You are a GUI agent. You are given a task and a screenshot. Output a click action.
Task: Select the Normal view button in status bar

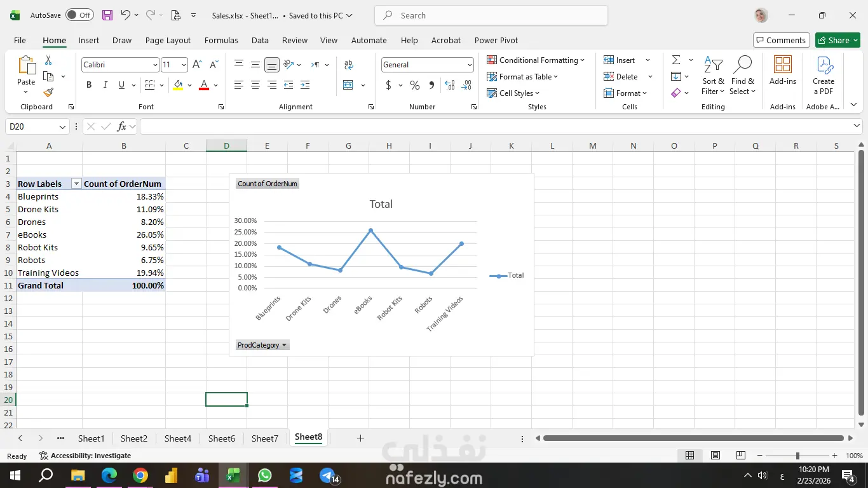(x=689, y=456)
